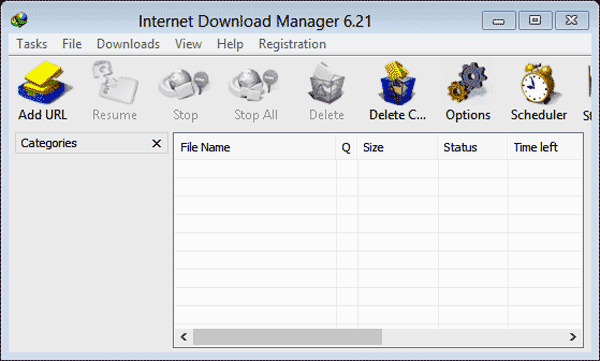The image size is (600, 361).
Task: Close the Categories panel
Action: click(157, 144)
